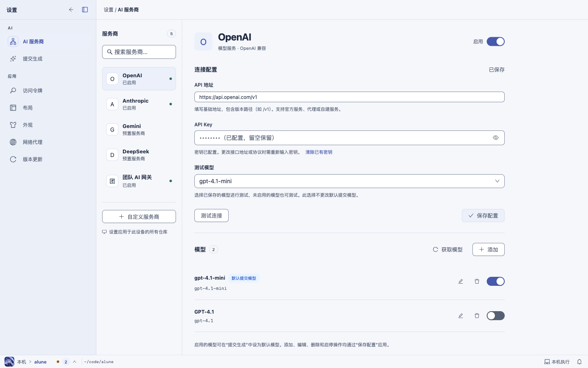Screen dimensions: 588x368
Task: Focus the 搜索服务商 search box
Action: tap(139, 52)
